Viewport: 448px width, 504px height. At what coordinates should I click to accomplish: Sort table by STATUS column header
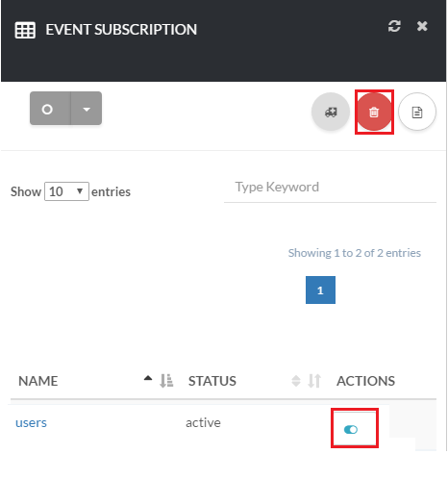[x=212, y=381]
